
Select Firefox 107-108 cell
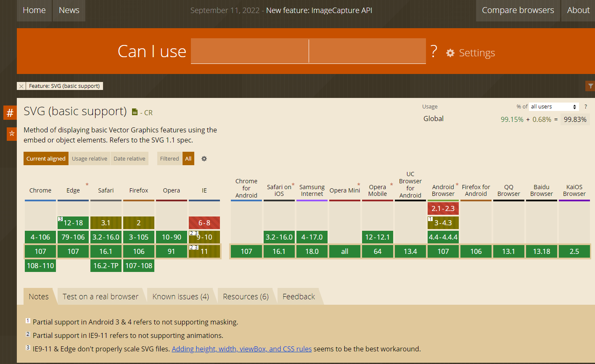139,266
